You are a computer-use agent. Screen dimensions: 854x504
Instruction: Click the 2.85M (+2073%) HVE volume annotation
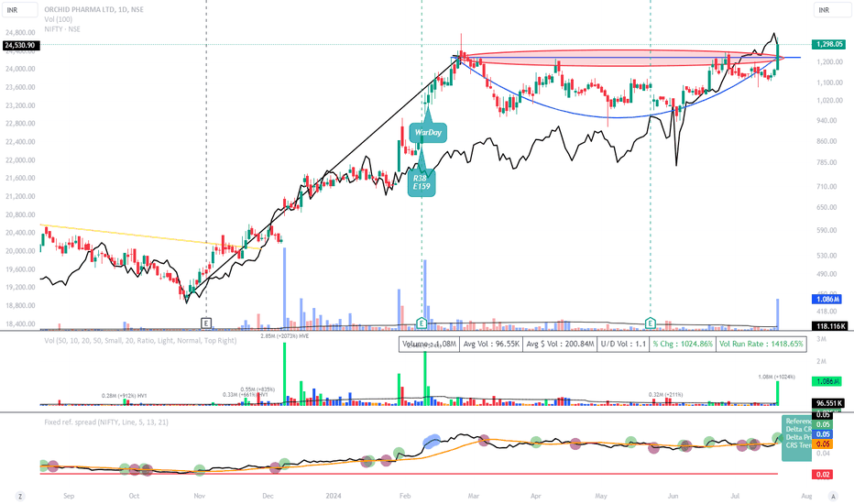tap(284, 336)
